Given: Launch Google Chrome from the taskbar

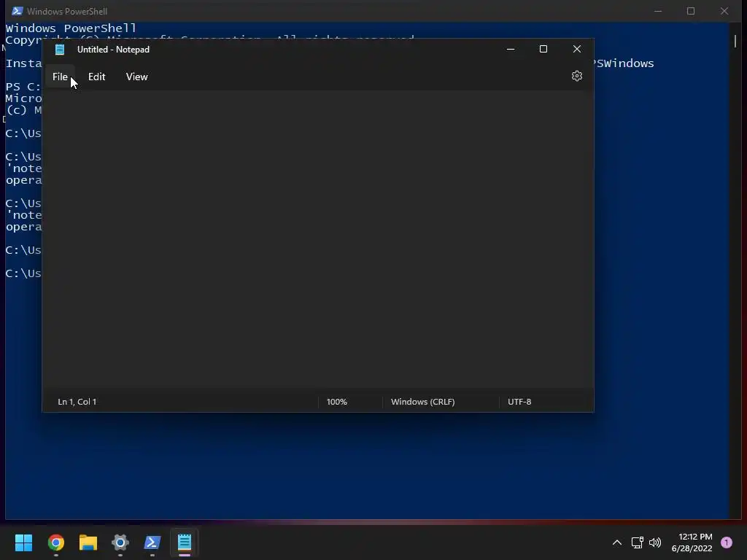Looking at the screenshot, I should (56, 542).
